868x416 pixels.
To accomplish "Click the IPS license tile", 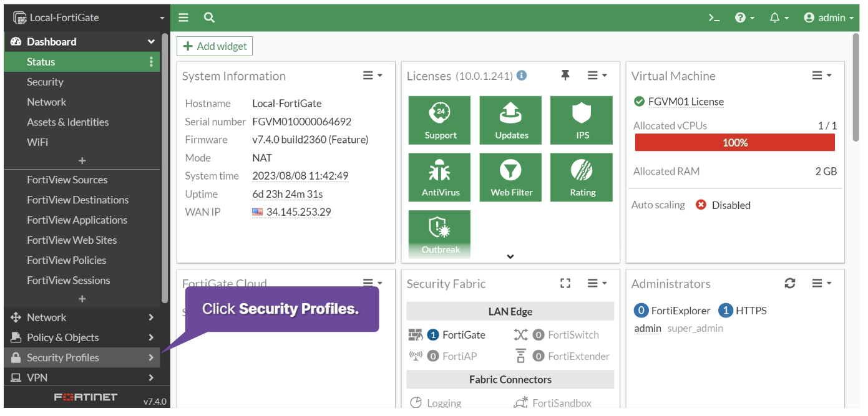I will [x=581, y=119].
